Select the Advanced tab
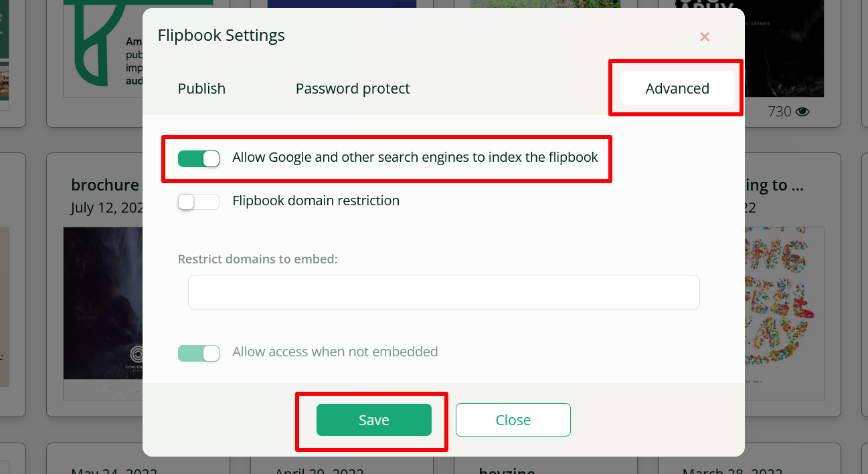This screenshot has width=868, height=474. [x=677, y=88]
